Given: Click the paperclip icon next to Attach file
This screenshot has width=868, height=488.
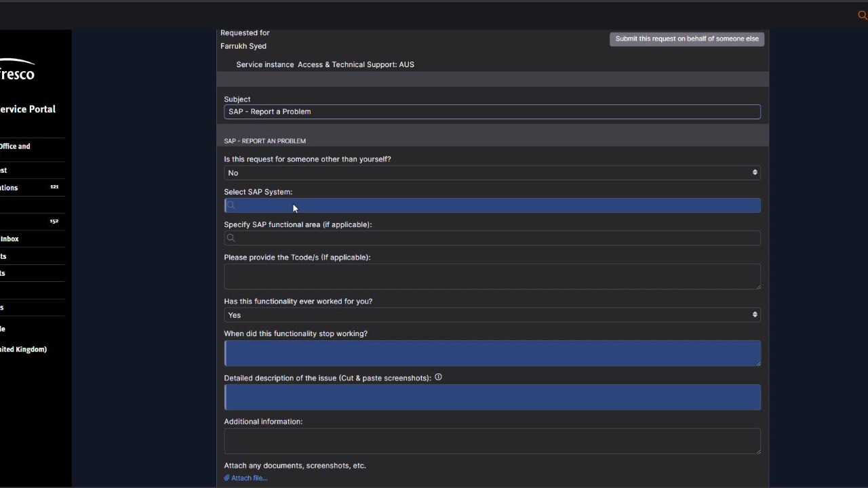Looking at the screenshot, I should [x=227, y=479].
